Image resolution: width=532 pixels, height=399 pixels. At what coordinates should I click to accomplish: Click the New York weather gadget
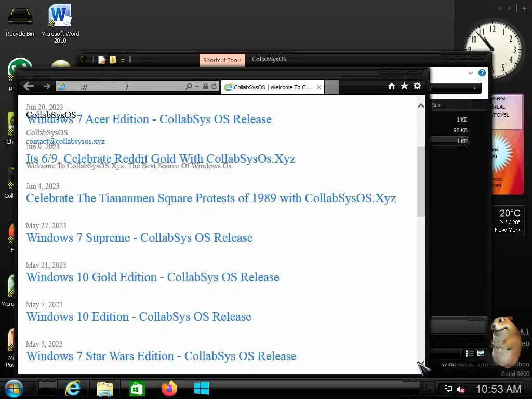[x=508, y=221]
